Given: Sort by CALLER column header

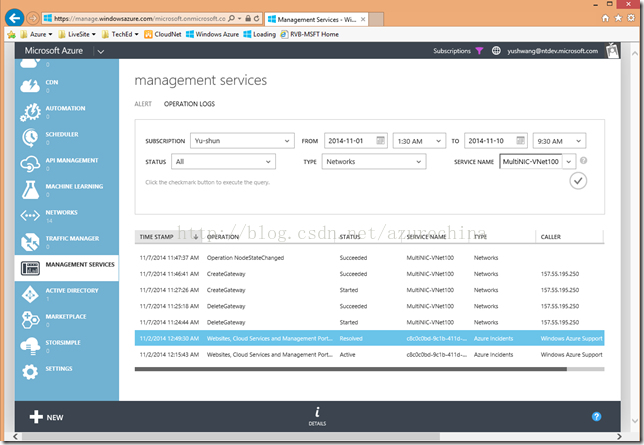Looking at the screenshot, I should 569,237.
